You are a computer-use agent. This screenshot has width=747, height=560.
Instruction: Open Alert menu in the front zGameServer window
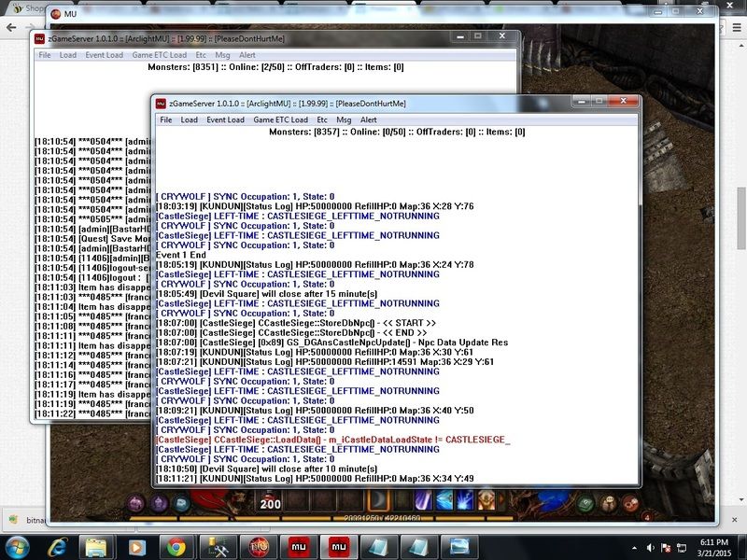click(x=369, y=119)
